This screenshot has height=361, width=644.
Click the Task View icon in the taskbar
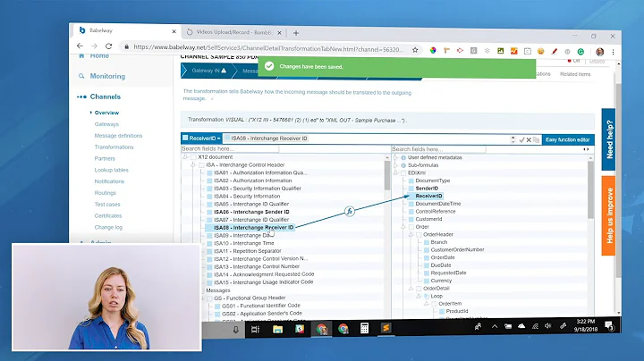click(x=255, y=330)
